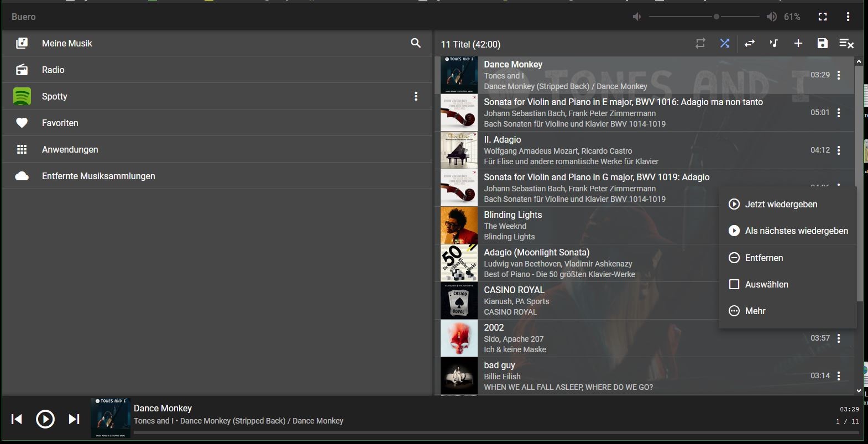Toggle repeat mode in the queue toolbar
Image resolution: width=868 pixels, height=444 pixels.
700,43
